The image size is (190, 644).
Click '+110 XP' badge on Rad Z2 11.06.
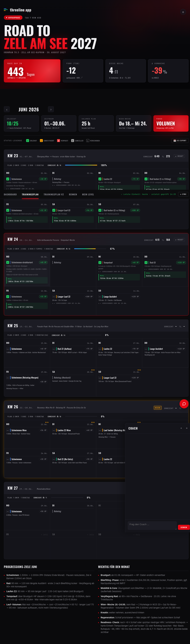181,262
